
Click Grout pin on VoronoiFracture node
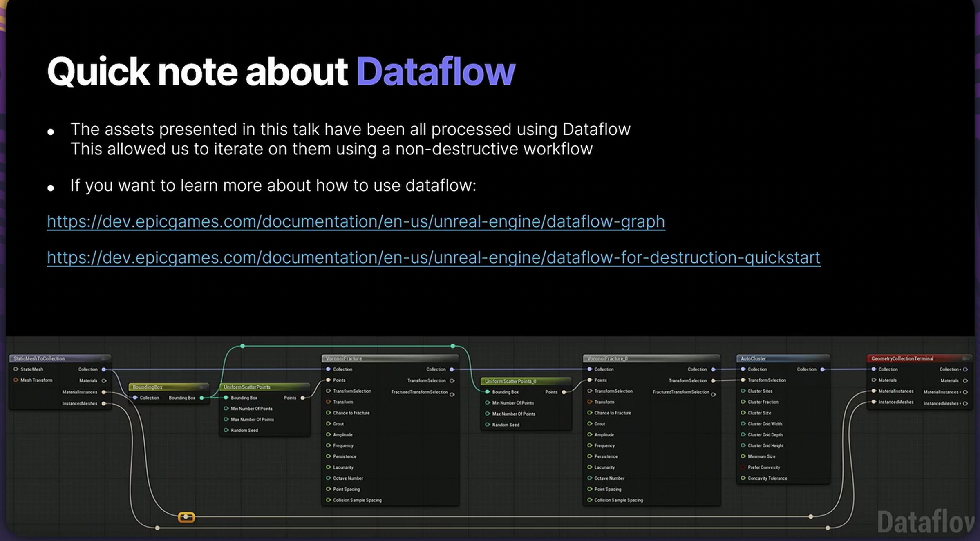click(x=328, y=424)
